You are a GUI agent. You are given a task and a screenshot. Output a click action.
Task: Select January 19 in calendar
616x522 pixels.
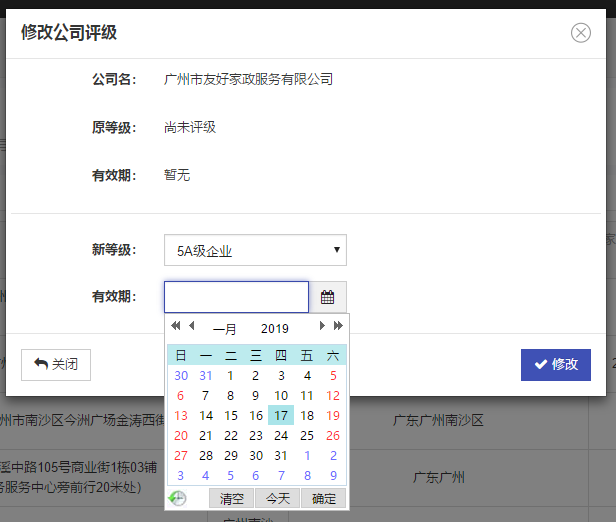[x=333, y=415]
